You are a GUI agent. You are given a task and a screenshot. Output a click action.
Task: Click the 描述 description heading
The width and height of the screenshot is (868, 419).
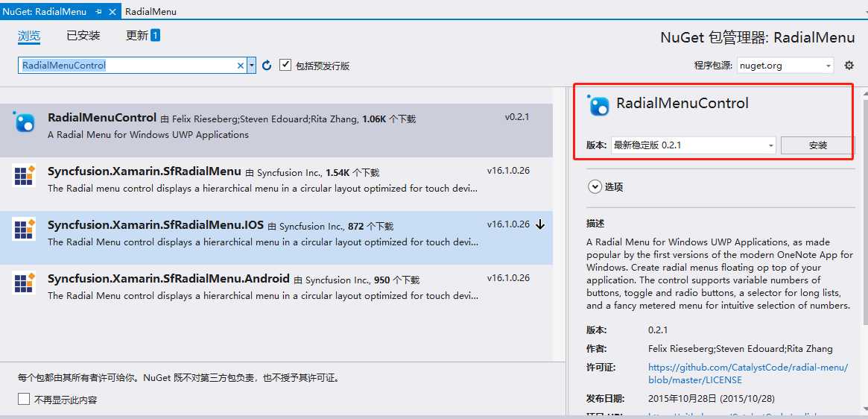[x=595, y=224]
